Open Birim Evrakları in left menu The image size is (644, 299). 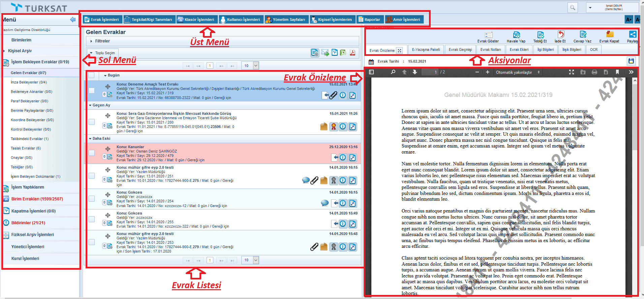click(37, 199)
